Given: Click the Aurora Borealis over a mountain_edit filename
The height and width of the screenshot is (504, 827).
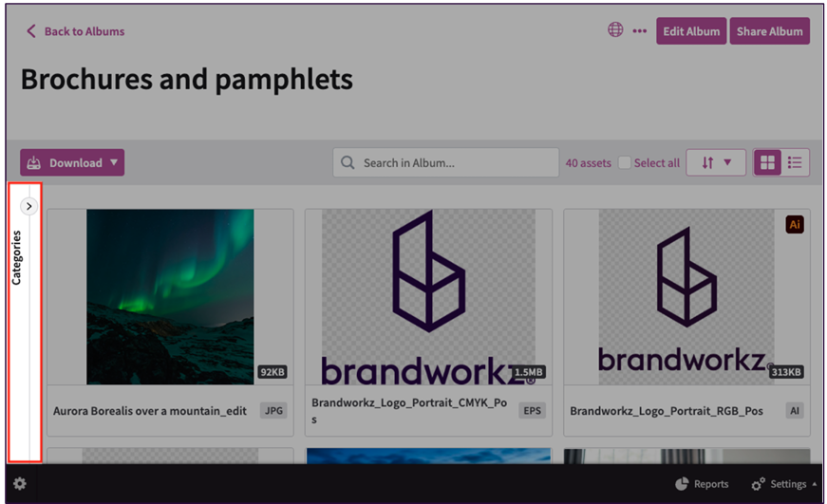Looking at the screenshot, I should coord(150,411).
